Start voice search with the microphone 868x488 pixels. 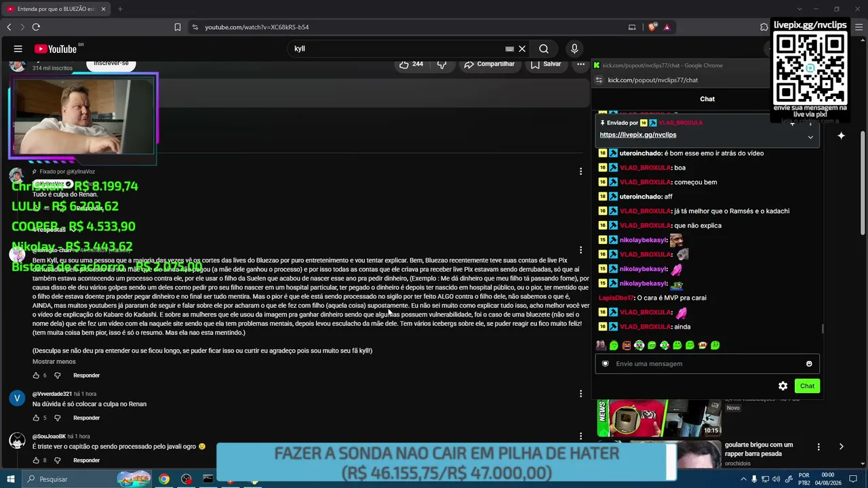574,49
